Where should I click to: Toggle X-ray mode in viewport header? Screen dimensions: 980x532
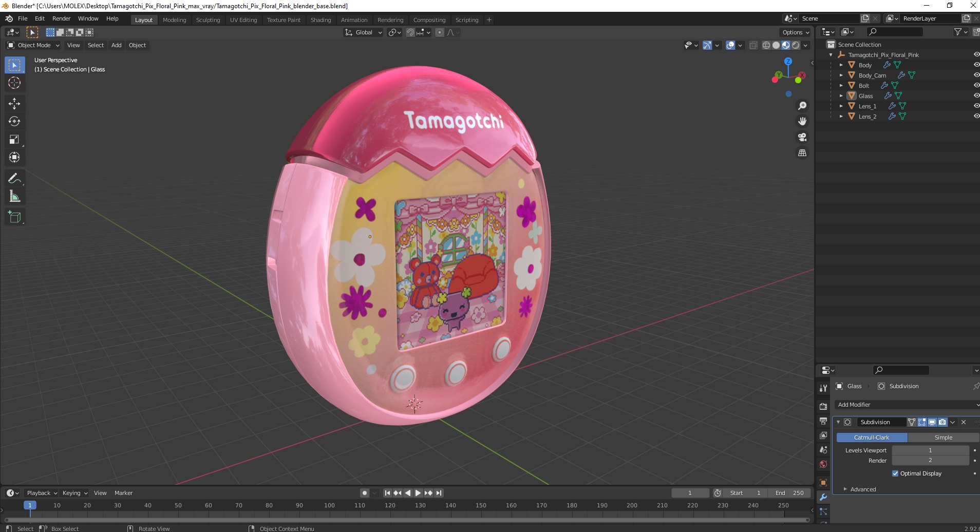click(x=753, y=45)
